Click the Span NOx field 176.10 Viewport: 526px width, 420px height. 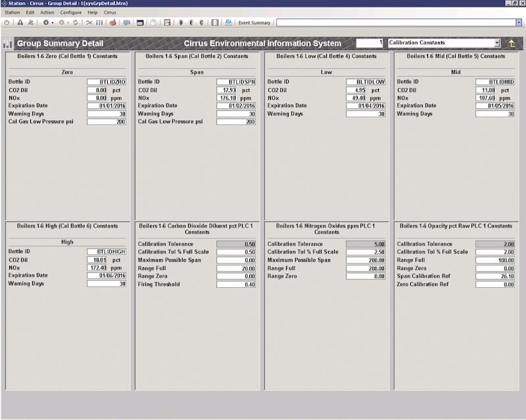click(x=226, y=98)
